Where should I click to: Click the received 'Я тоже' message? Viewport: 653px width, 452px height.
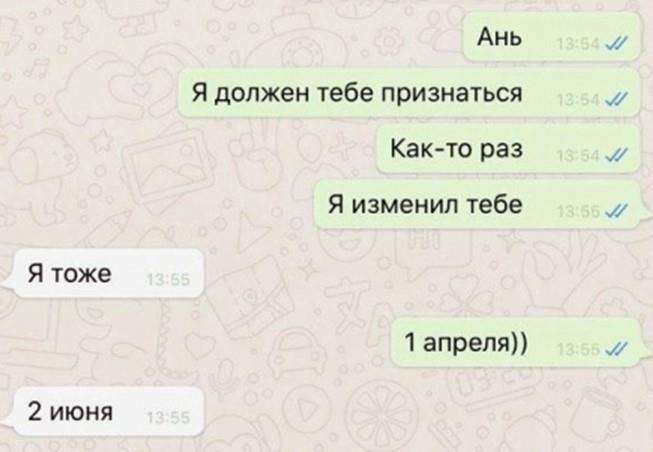pyautogui.click(x=107, y=273)
